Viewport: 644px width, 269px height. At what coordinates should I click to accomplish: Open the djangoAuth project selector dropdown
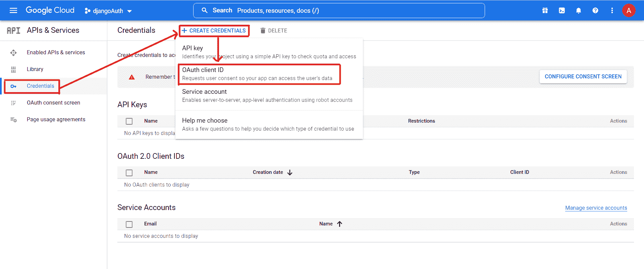[108, 11]
